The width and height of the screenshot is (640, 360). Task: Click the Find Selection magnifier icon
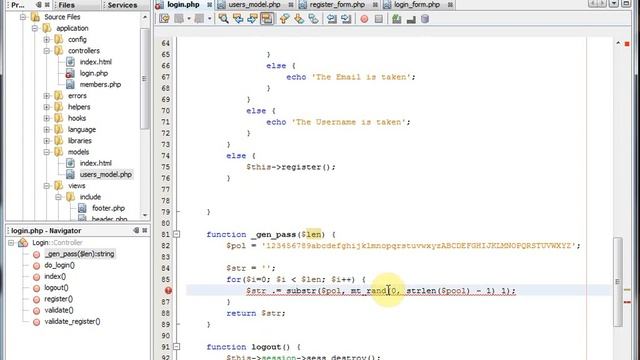(x=223, y=19)
